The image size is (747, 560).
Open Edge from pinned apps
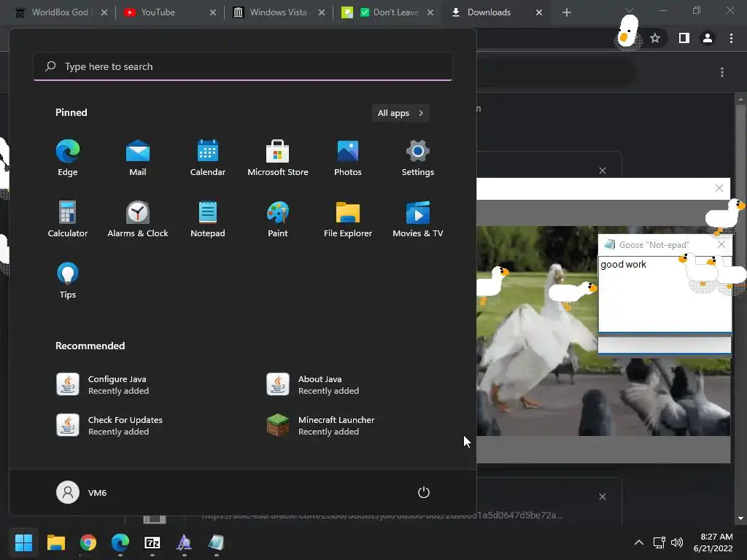[68, 158]
